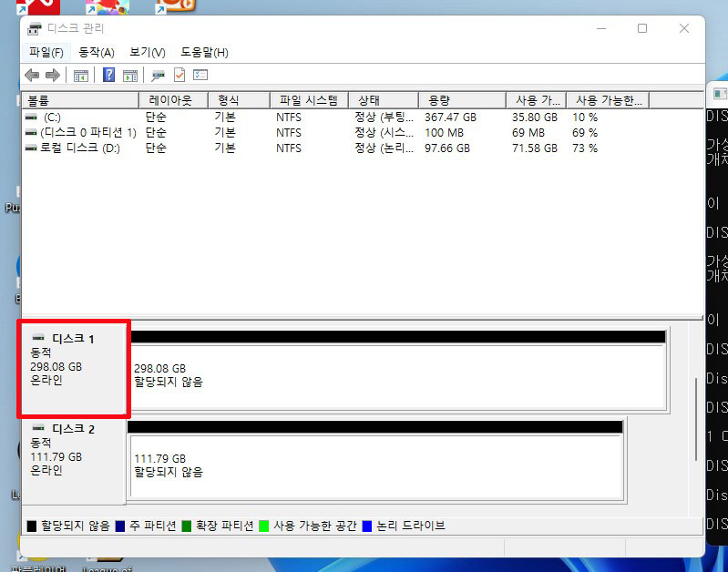Click the checklist settings toolbar icon

tap(200, 75)
